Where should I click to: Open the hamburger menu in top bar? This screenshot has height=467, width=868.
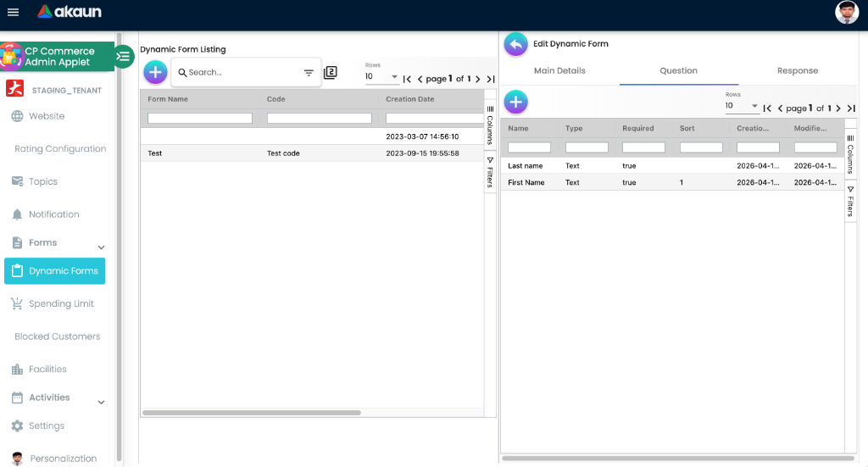click(x=13, y=12)
